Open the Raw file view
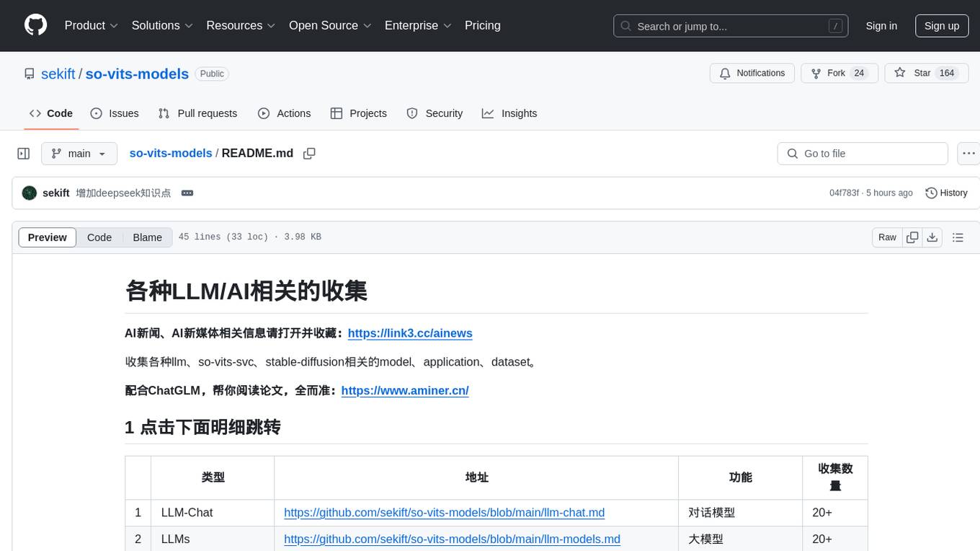The height and width of the screenshot is (551, 980). click(887, 237)
